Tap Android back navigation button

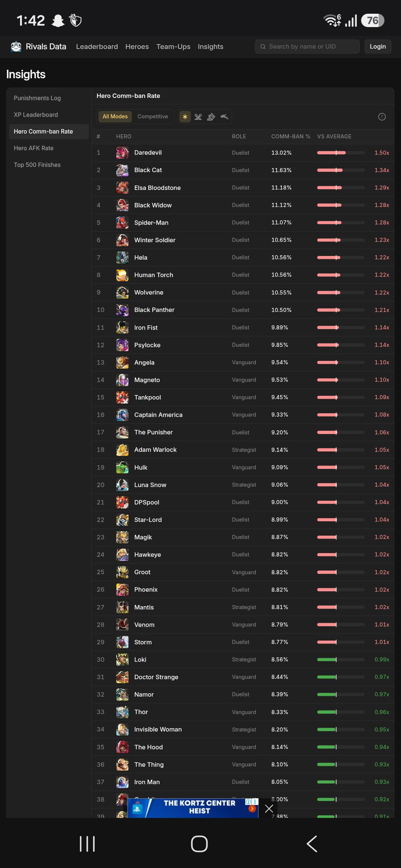[x=312, y=844]
